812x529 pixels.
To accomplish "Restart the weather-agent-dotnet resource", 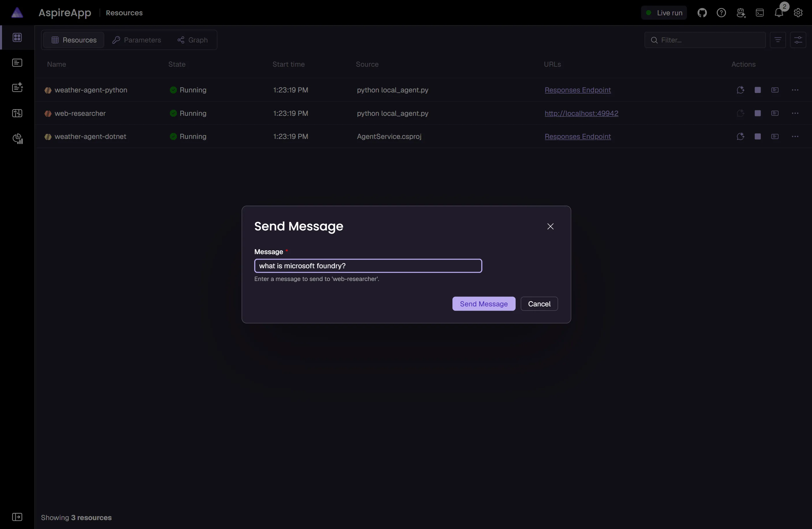I will click(740, 136).
